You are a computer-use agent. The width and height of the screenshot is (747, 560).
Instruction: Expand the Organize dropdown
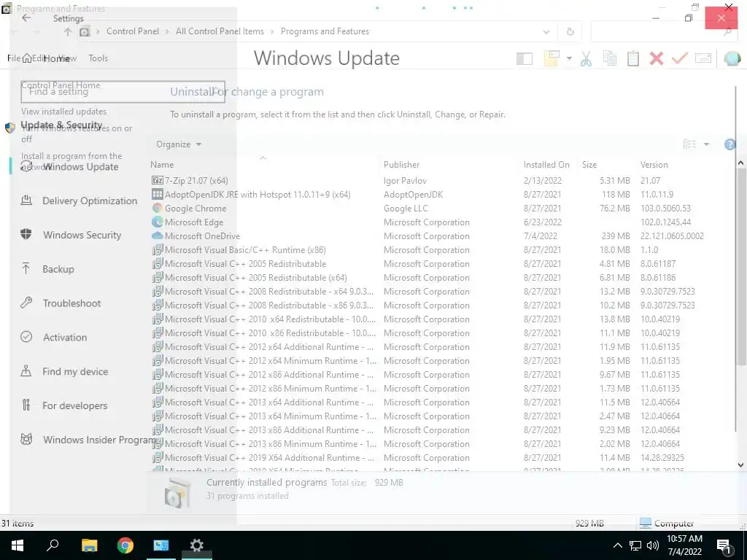179,144
